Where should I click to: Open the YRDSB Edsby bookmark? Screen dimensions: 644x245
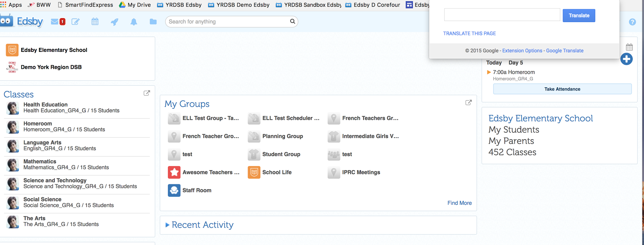pyautogui.click(x=179, y=5)
